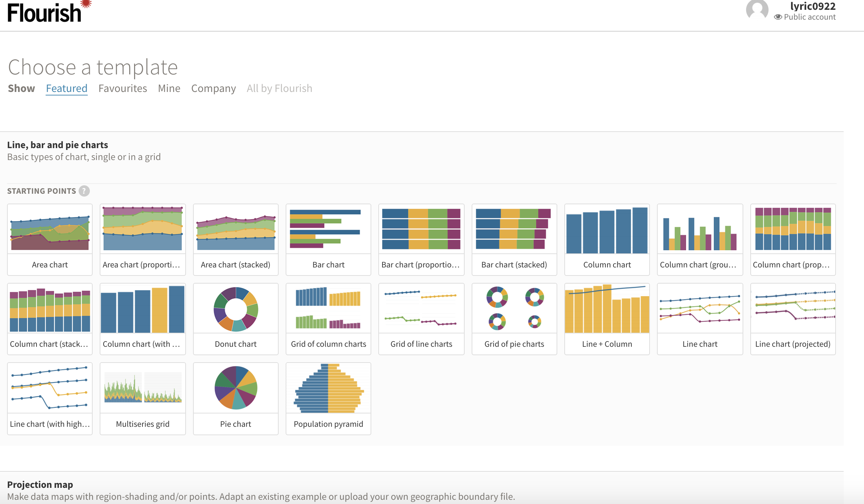Open the Column chart (proportional) template
Image resolution: width=864 pixels, height=504 pixels.
coord(793,240)
